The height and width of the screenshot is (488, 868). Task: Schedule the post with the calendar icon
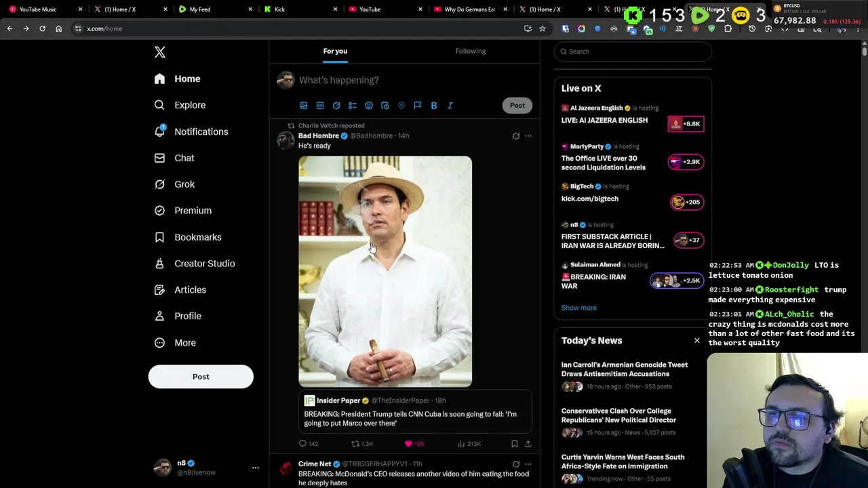385,106
